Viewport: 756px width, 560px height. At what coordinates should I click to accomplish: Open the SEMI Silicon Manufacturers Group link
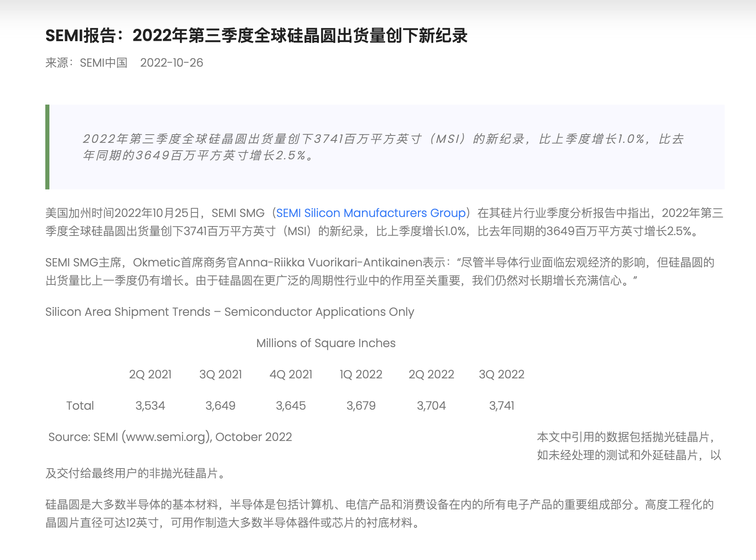371,213
